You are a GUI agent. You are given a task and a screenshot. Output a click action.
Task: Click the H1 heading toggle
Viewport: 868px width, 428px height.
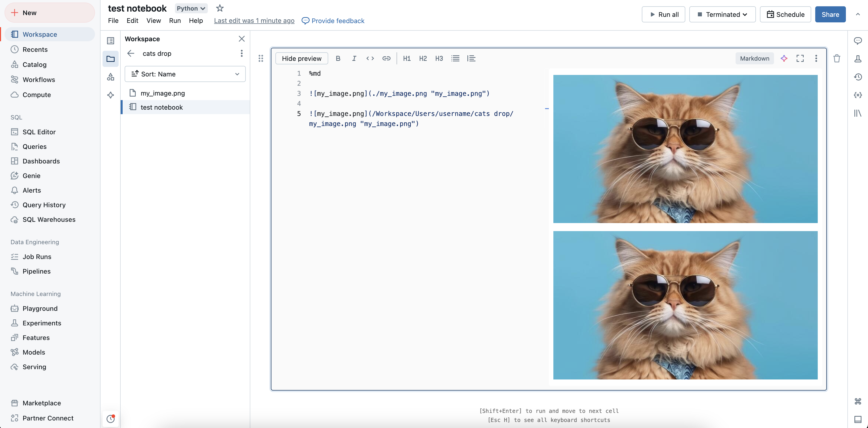tap(407, 58)
